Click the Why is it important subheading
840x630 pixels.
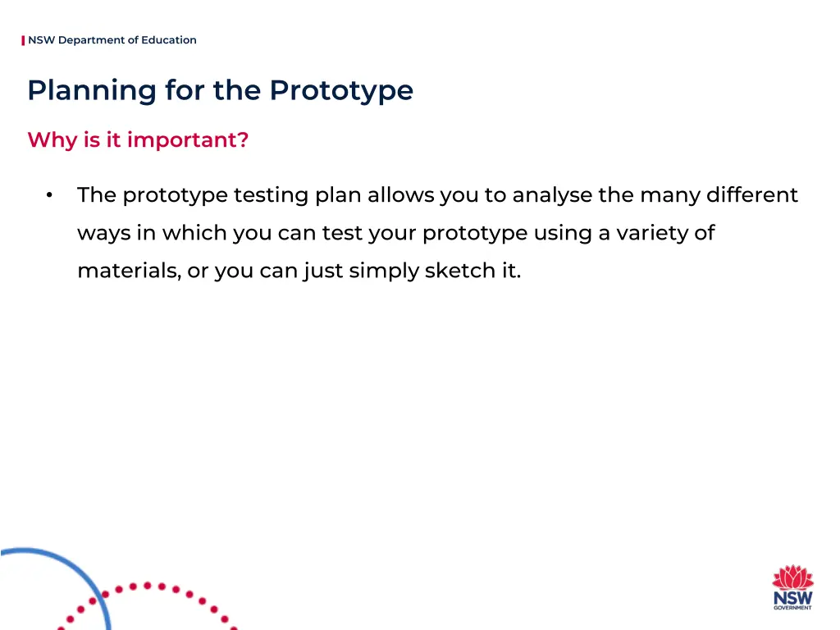coord(138,139)
